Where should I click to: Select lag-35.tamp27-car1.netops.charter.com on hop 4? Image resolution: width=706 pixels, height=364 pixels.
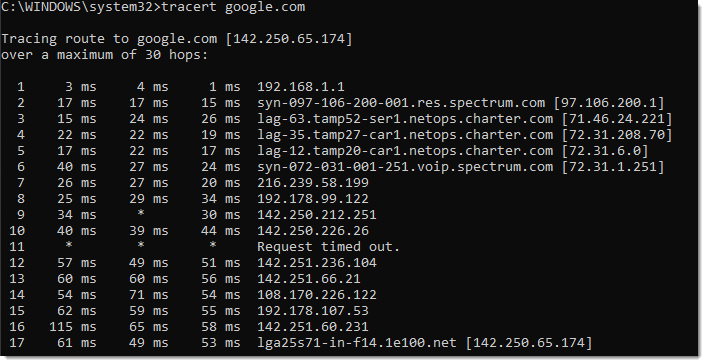click(405, 135)
